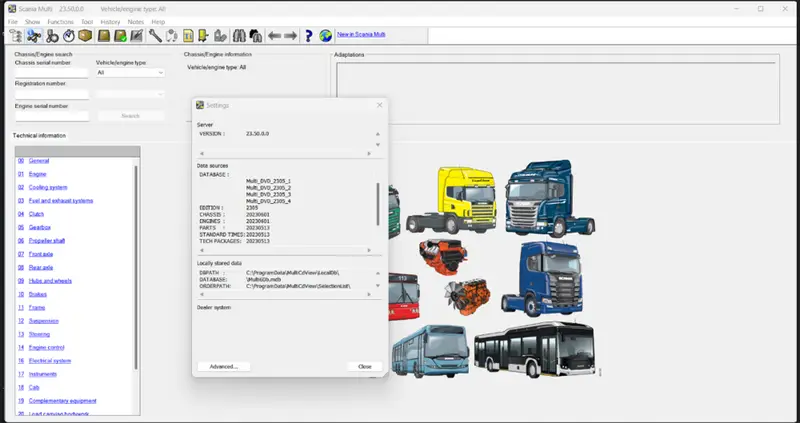800x423 pixels.
Task: Open the Notes menu
Action: point(136,22)
